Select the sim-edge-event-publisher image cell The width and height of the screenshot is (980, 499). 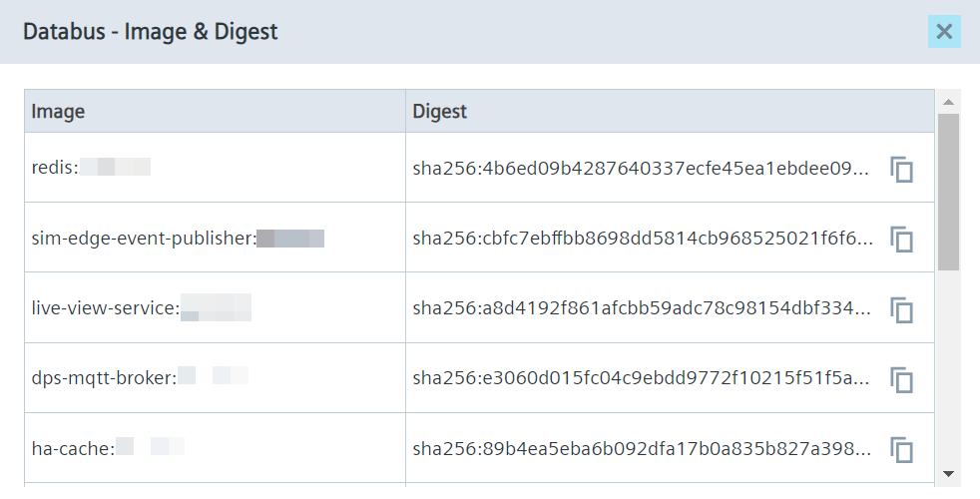click(215, 238)
